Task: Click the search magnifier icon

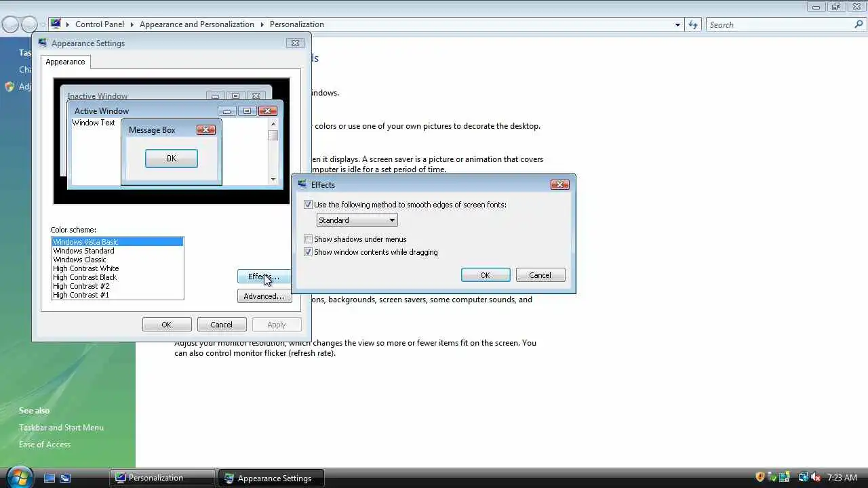Action: pos(859,24)
